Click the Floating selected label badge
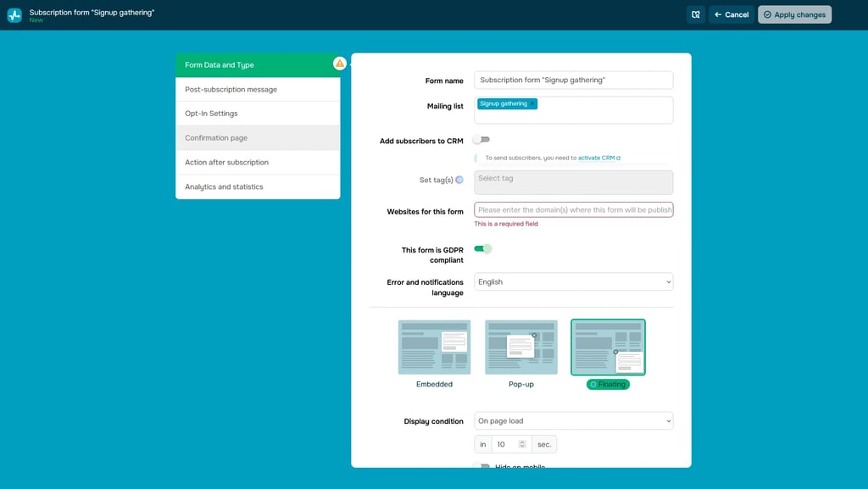This screenshot has height=489, width=868. 608,385
